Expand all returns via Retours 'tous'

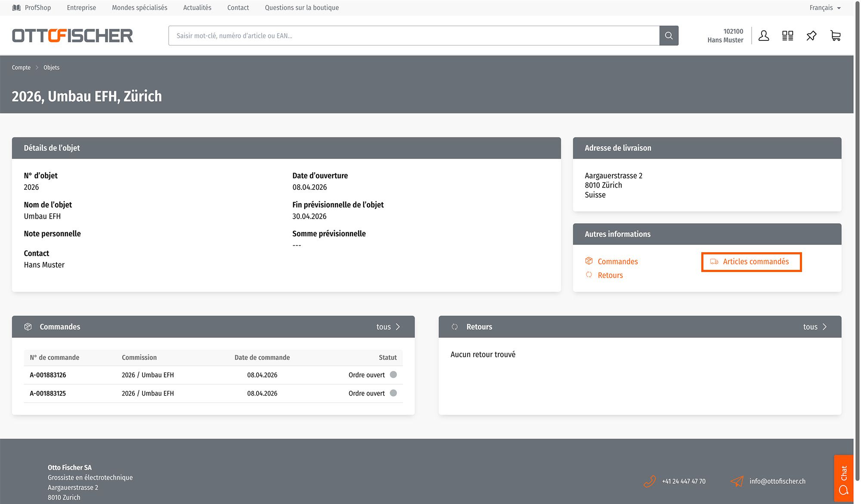815,327
